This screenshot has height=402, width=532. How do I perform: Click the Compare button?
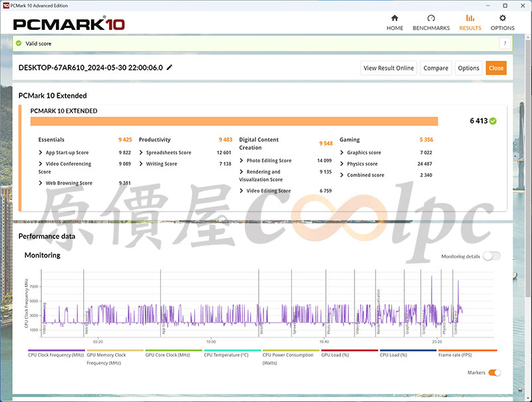(x=436, y=68)
